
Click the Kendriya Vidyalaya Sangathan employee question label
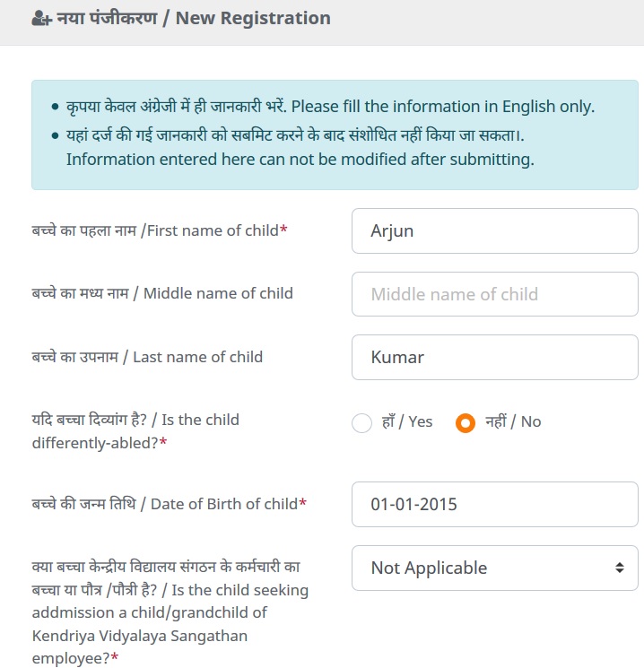pos(170,612)
